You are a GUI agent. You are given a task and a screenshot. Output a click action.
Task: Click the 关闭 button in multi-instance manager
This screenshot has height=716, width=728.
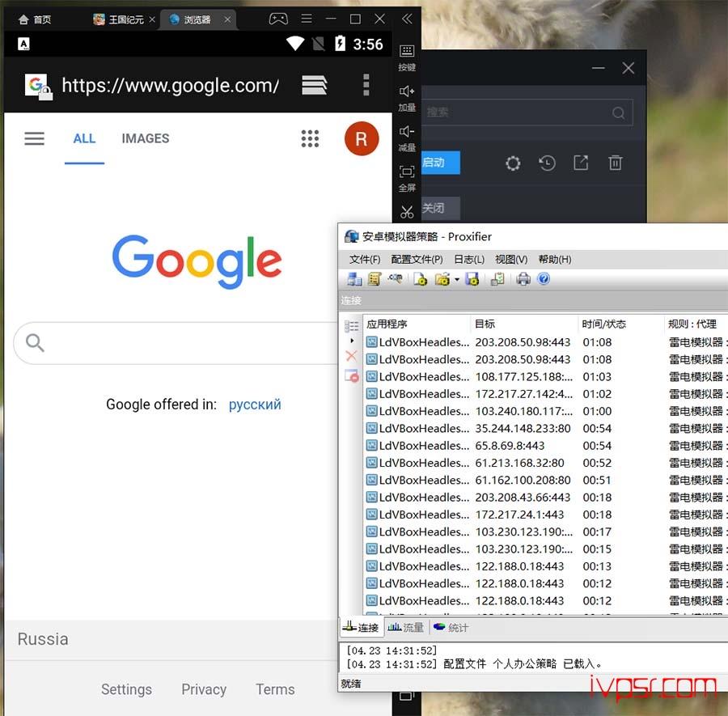[441, 208]
